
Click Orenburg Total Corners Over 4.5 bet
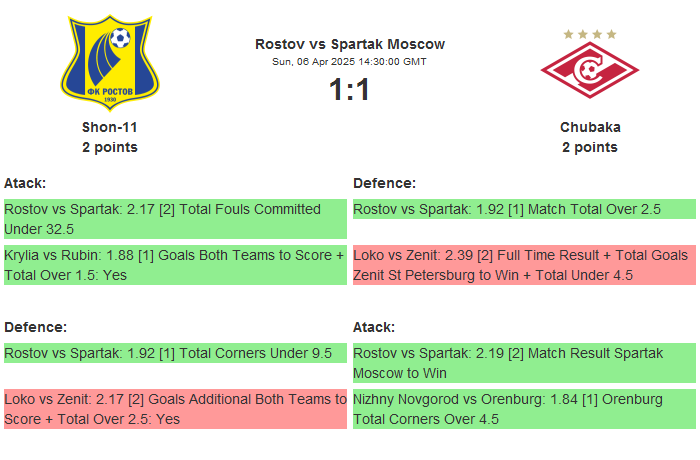(x=524, y=409)
